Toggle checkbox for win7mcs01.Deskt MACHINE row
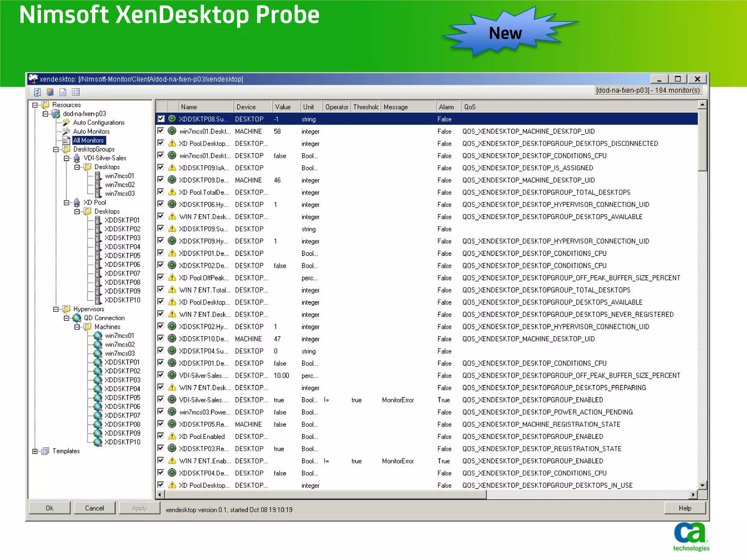747x560 pixels. [x=161, y=131]
